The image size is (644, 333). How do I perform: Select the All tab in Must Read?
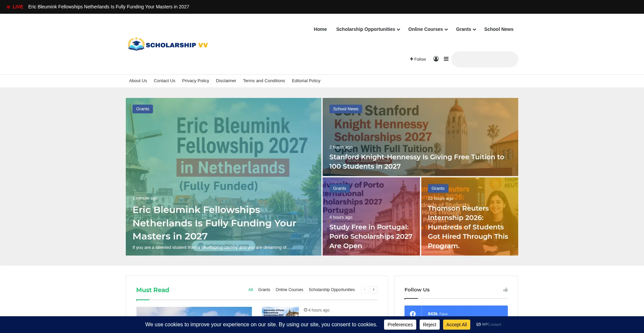[x=251, y=290]
